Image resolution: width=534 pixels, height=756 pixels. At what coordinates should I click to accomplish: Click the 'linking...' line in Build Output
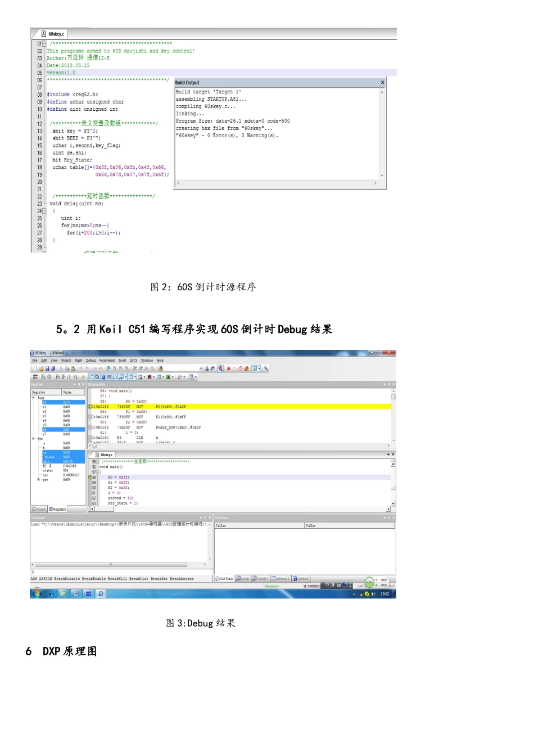point(190,114)
